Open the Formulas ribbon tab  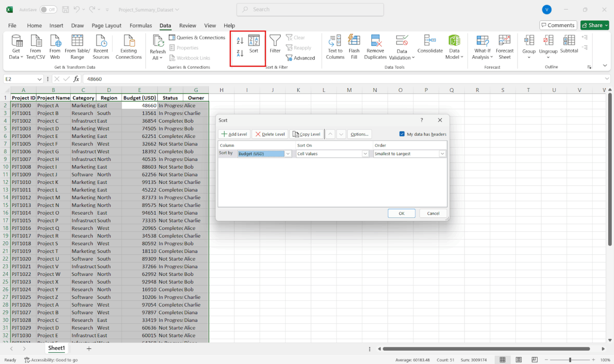[141, 25]
